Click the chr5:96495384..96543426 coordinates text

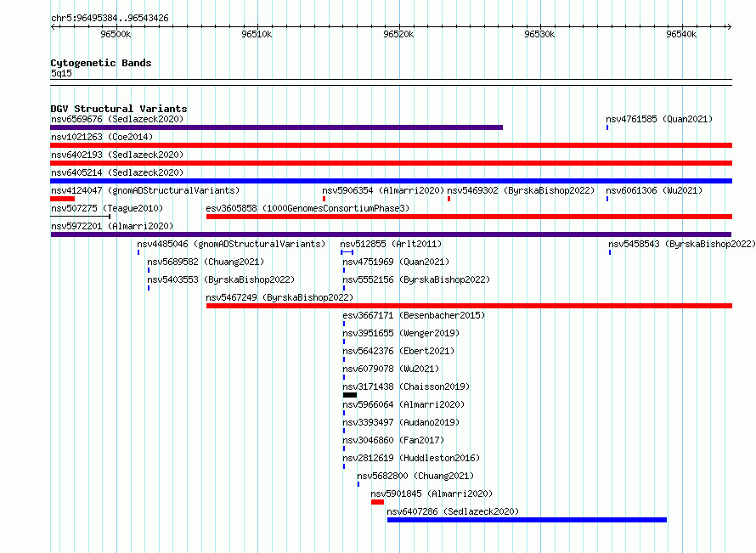[110, 19]
